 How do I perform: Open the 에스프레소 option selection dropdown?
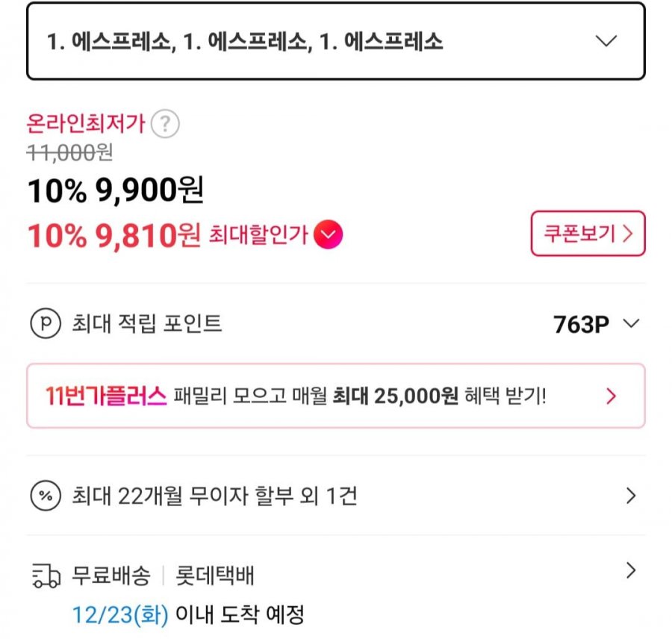point(335,41)
